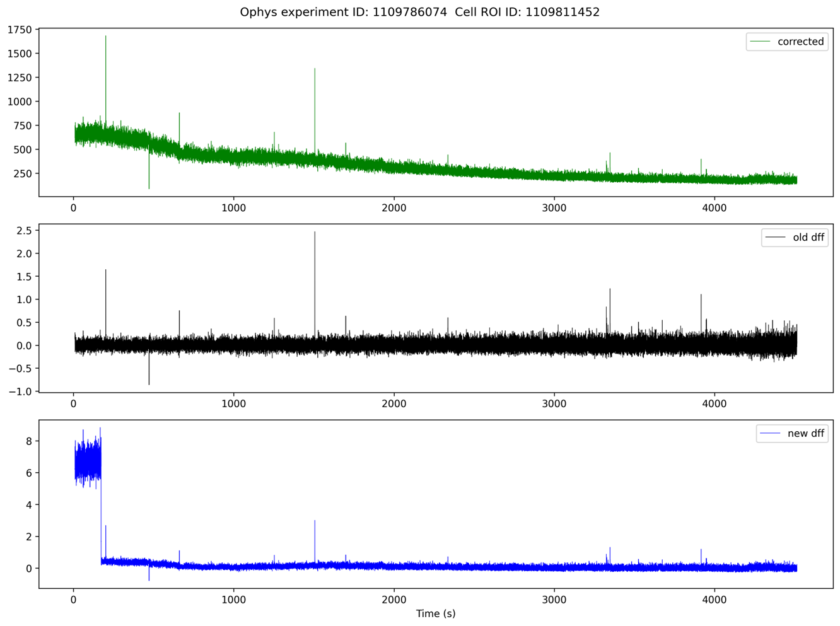Toggle the corrected legend entry
Screen dimensions: 840x626
pos(802,42)
